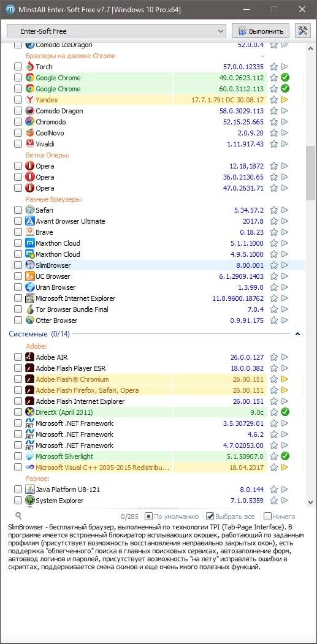Click the Tor Browser Bundle onion icon
Viewport: 317px width, 644px height.
[29, 309]
